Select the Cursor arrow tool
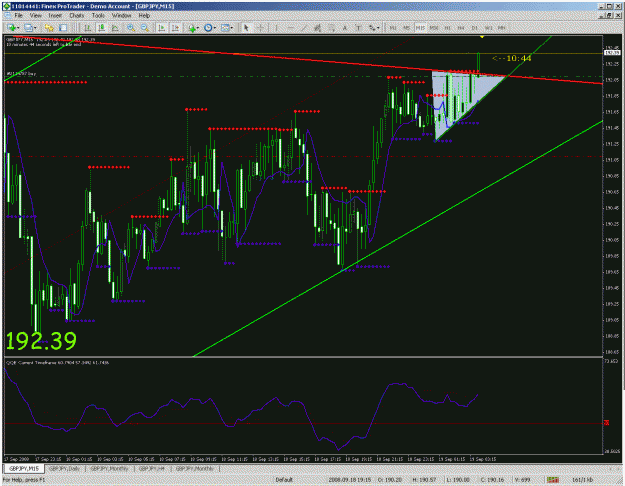 point(246,28)
